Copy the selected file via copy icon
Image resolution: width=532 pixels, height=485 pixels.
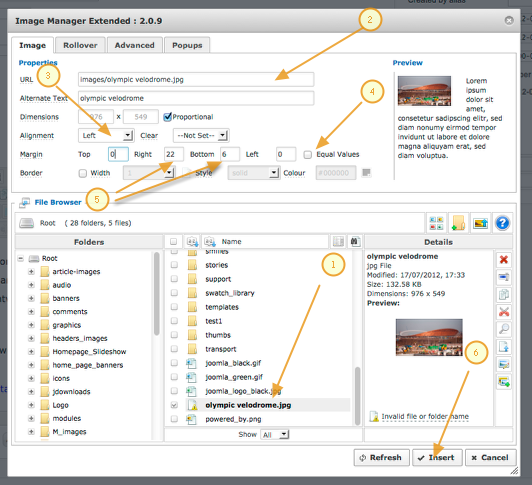[504, 295]
